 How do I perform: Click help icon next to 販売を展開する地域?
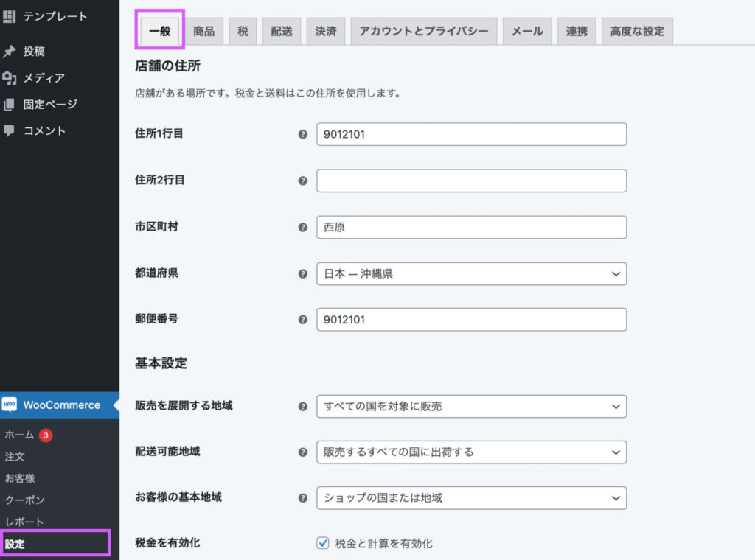pos(303,407)
